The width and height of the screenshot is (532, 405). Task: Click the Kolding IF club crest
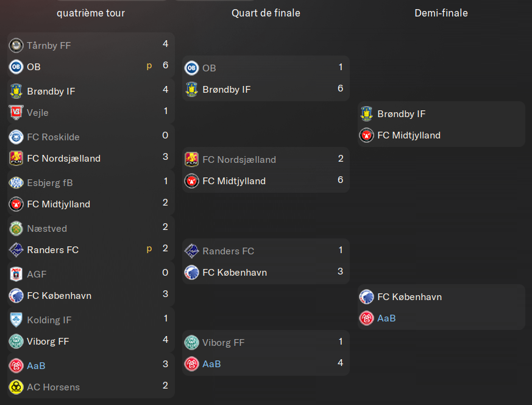(16, 320)
